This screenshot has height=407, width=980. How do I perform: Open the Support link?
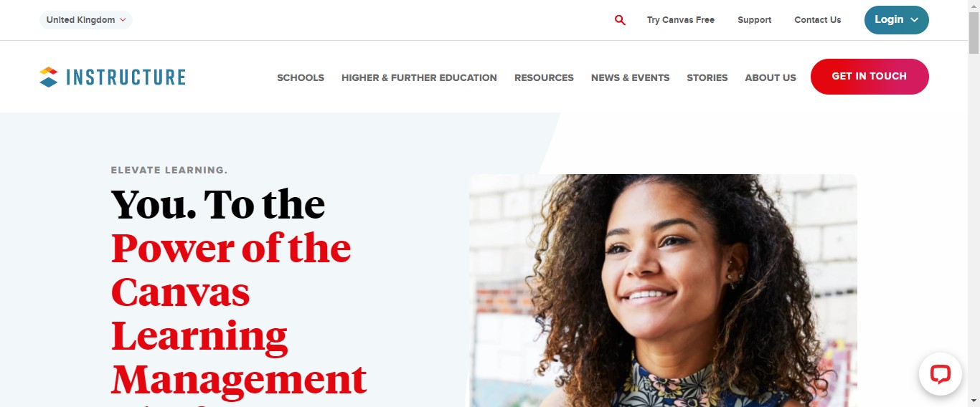755,20
